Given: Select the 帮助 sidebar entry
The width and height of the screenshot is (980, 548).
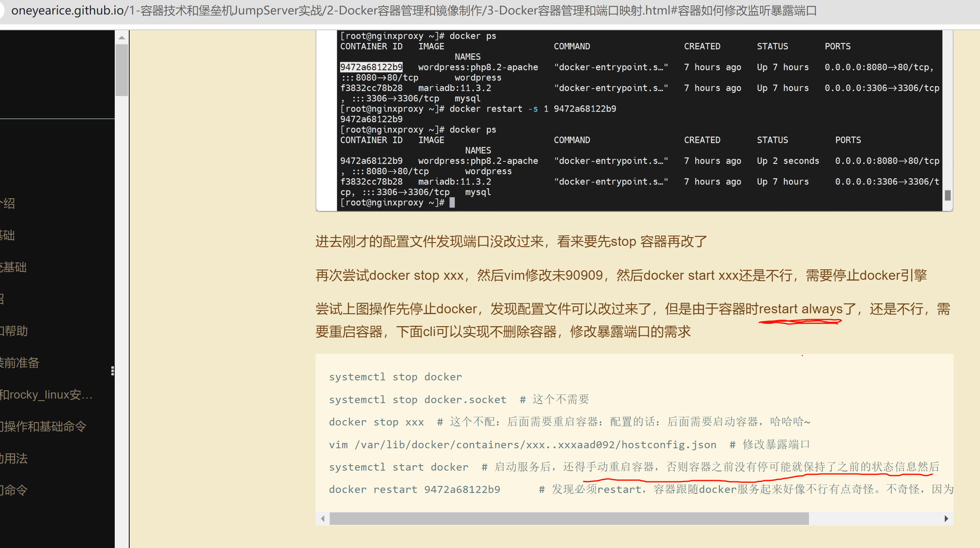Looking at the screenshot, I should click(x=14, y=331).
